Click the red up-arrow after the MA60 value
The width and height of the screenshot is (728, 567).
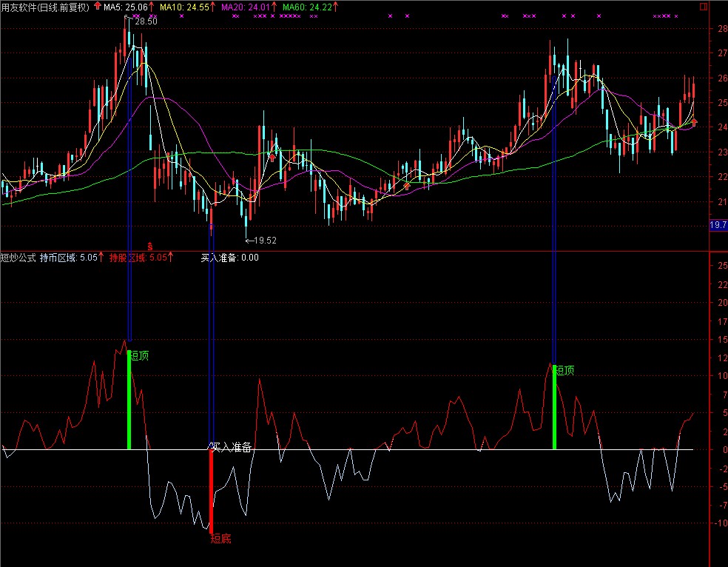pos(336,7)
